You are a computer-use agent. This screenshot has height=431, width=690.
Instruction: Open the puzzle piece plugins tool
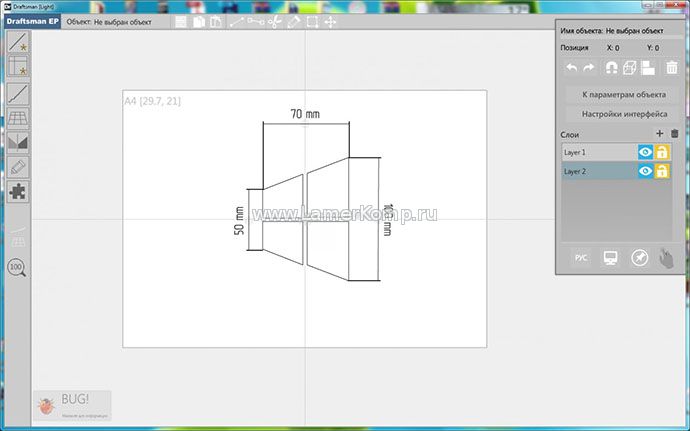pos(18,192)
